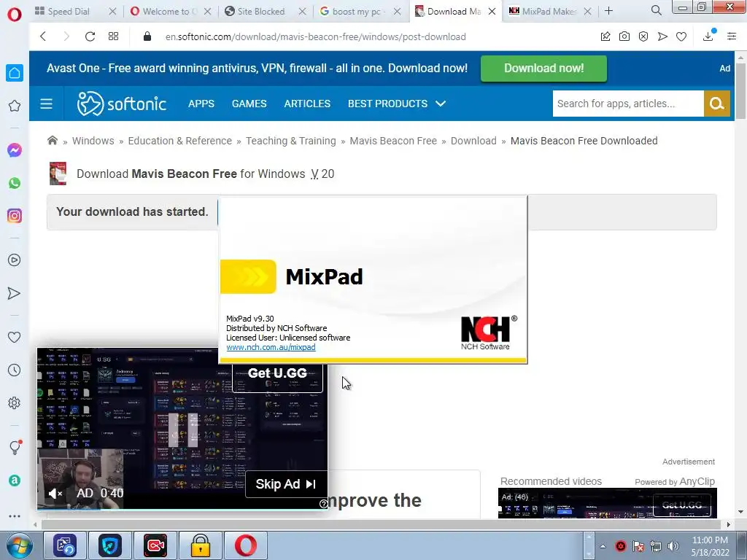
Task: Open the taskbar clock and date
Action: point(710,546)
